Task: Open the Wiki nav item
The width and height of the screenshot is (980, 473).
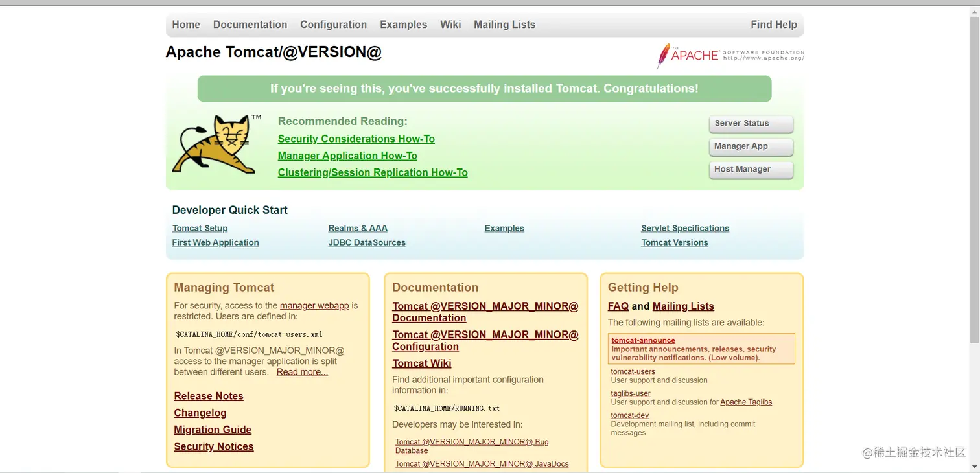Action: 450,25
